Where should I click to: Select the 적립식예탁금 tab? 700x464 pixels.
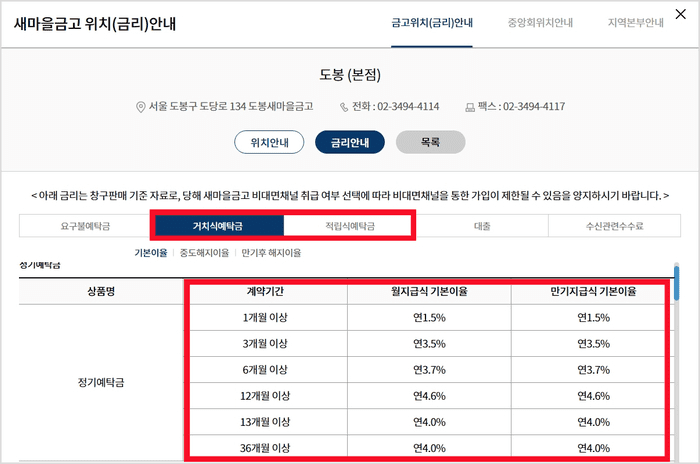click(350, 226)
